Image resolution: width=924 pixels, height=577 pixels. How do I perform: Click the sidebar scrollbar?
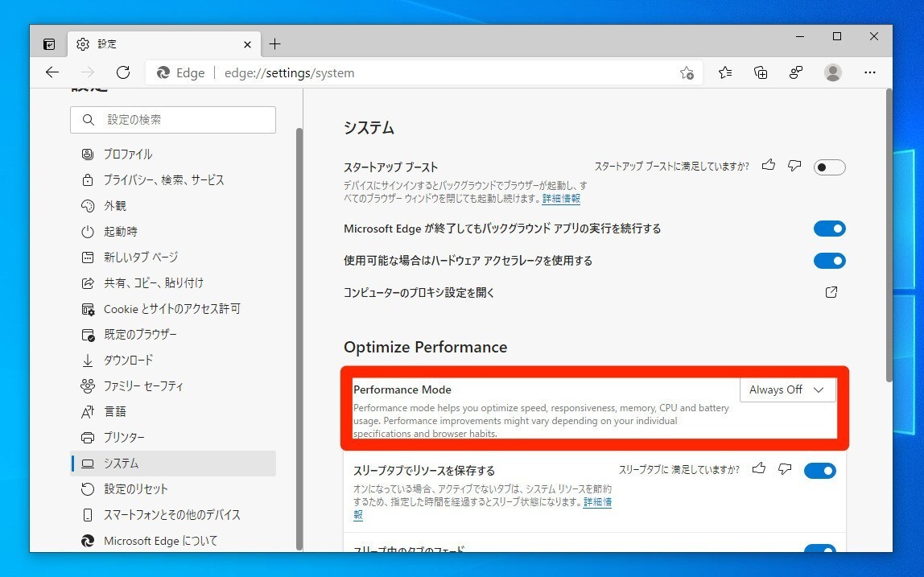[x=299, y=339]
